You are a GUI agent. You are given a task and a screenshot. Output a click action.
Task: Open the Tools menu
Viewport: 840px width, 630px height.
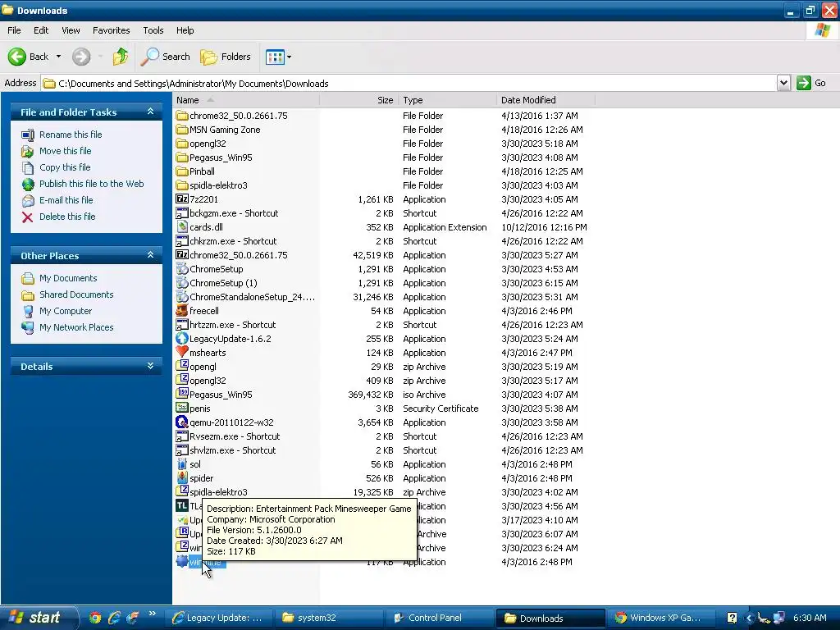point(153,30)
